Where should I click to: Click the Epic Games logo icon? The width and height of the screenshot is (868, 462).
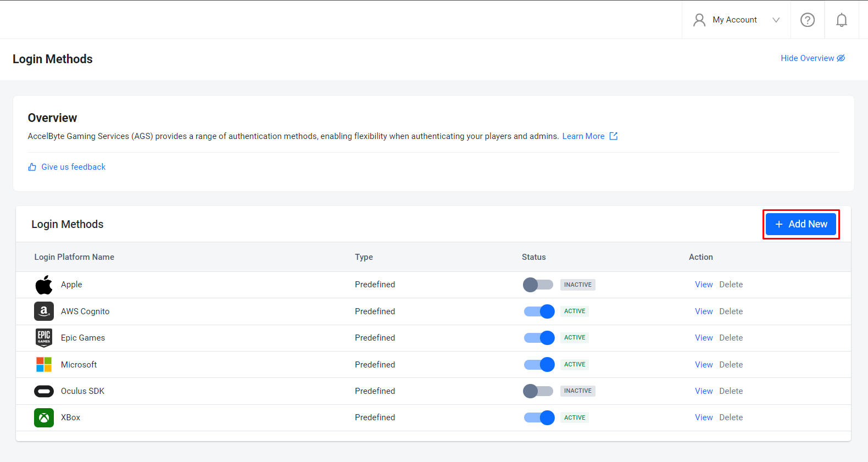point(44,338)
